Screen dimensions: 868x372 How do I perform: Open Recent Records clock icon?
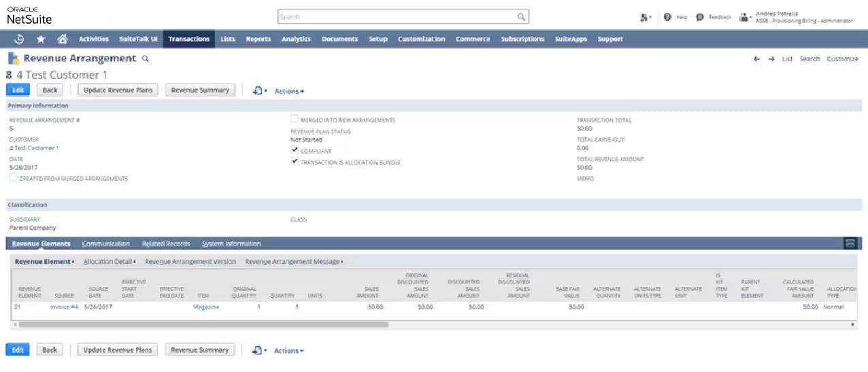(19, 39)
